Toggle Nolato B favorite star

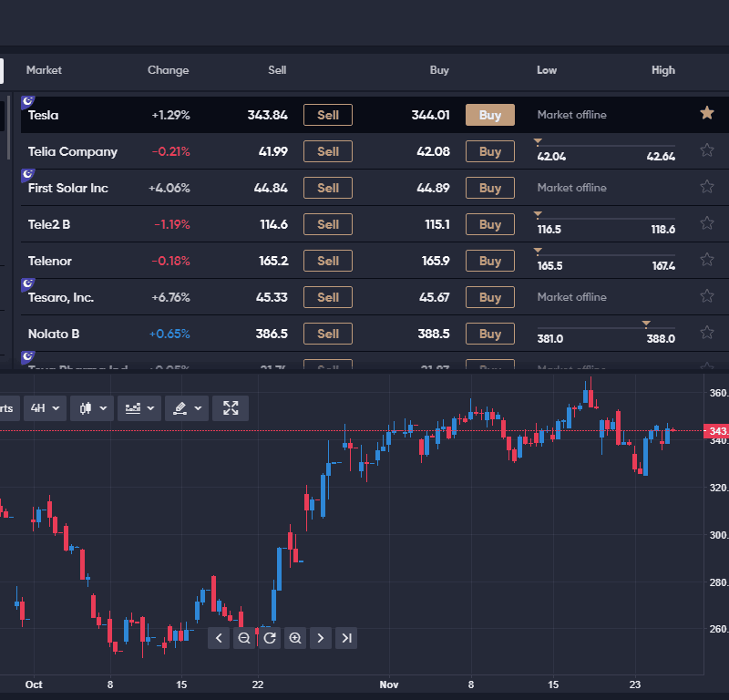click(x=707, y=332)
